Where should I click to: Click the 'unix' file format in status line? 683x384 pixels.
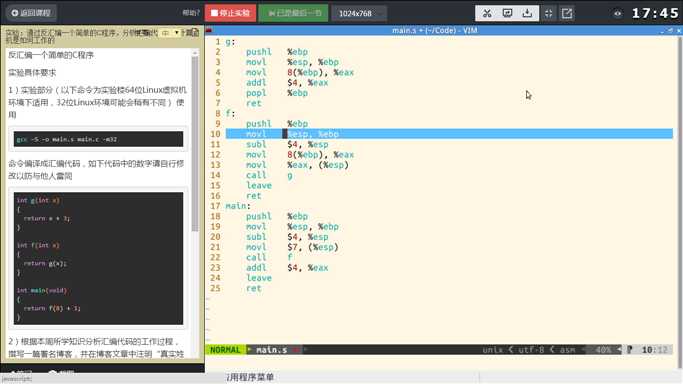(492, 350)
